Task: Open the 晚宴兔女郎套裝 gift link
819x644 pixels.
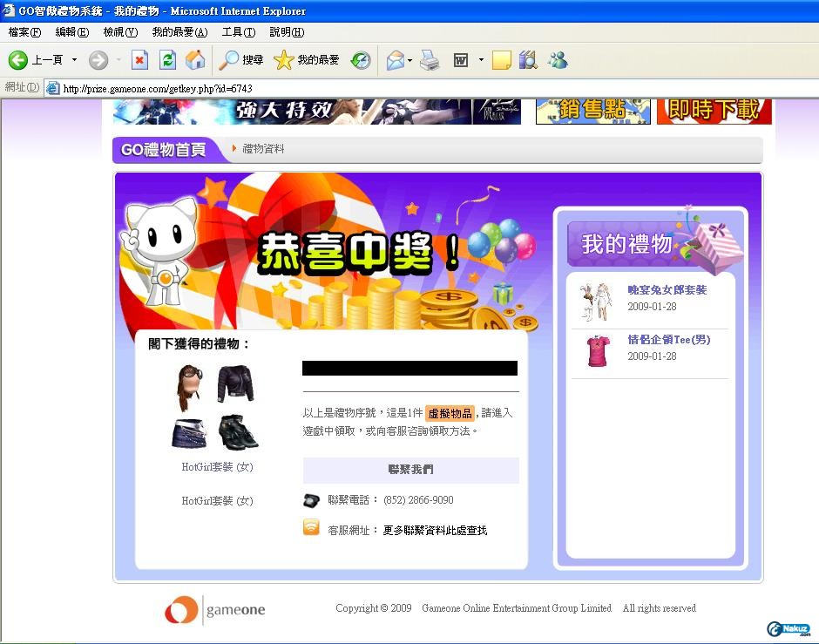Action: [x=667, y=290]
